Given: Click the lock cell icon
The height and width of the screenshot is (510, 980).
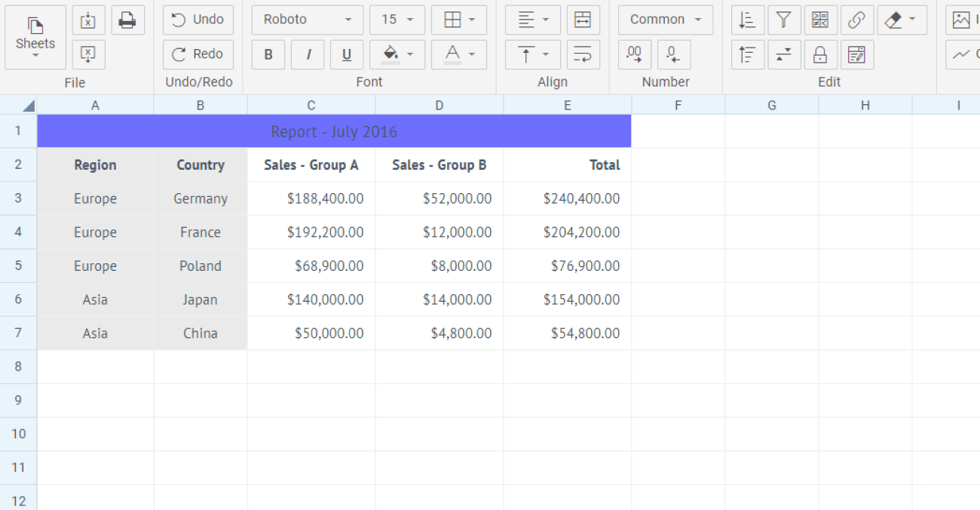Looking at the screenshot, I should click(820, 55).
